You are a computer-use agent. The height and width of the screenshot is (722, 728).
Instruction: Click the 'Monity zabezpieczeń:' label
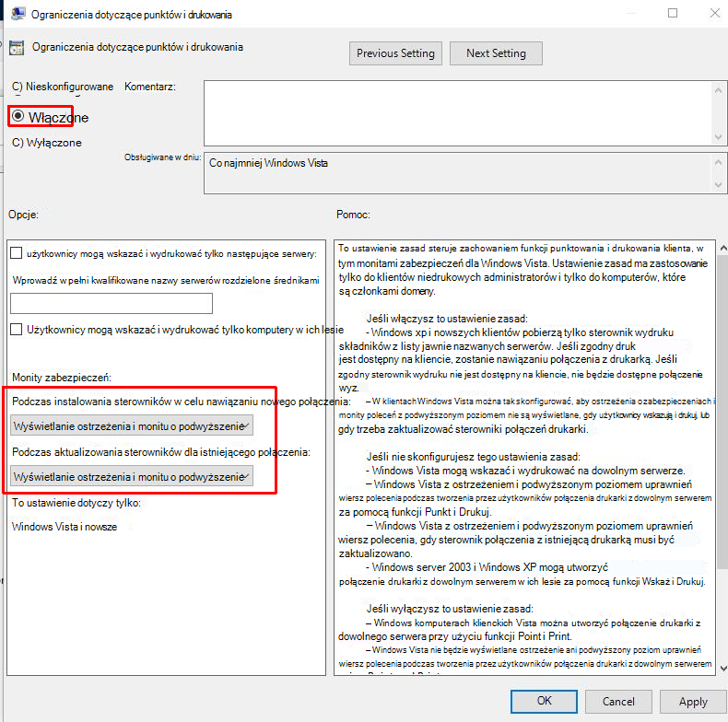coord(62,378)
